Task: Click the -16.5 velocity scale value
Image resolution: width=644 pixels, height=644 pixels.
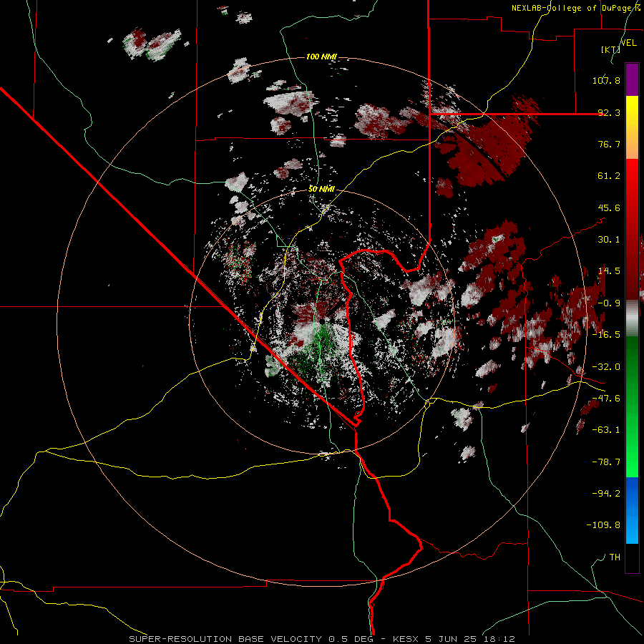Action: pyautogui.click(x=606, y=335)
